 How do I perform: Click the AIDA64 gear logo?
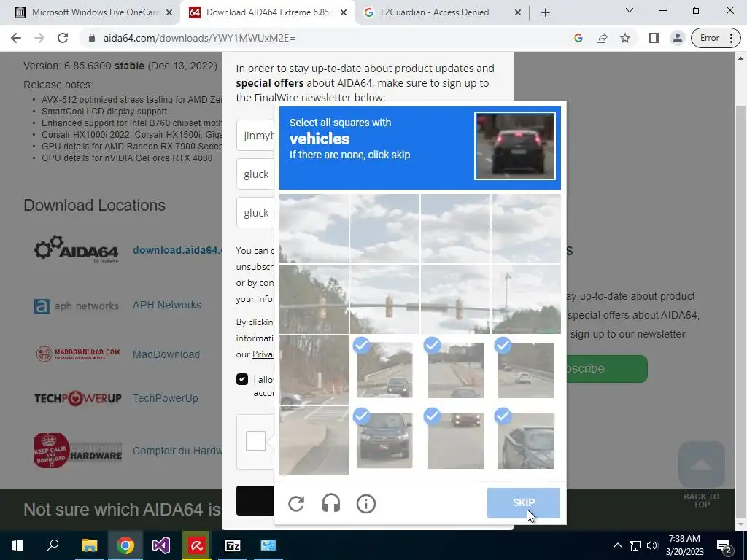coord(76,249)
